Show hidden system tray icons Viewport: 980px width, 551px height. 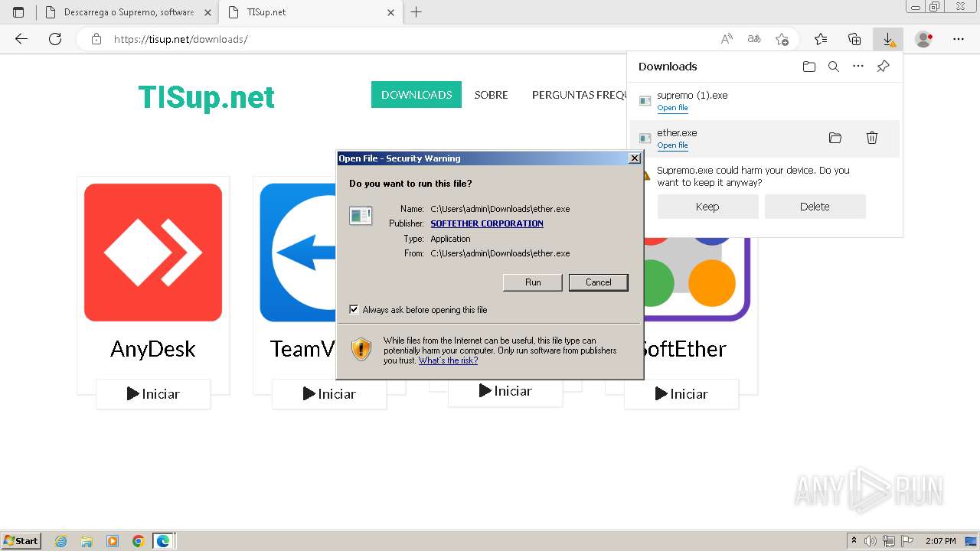[x=854, y=541]
